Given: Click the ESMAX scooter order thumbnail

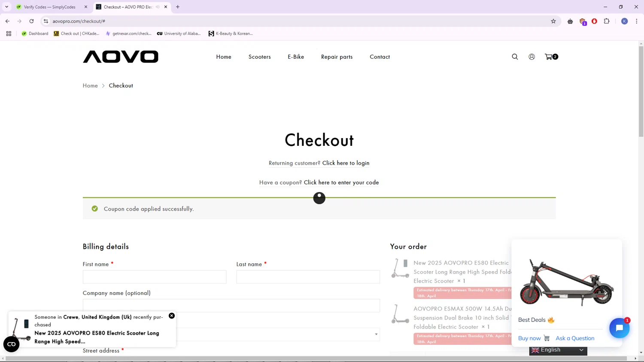Looking at the screenshot, I should click(400, 314).
